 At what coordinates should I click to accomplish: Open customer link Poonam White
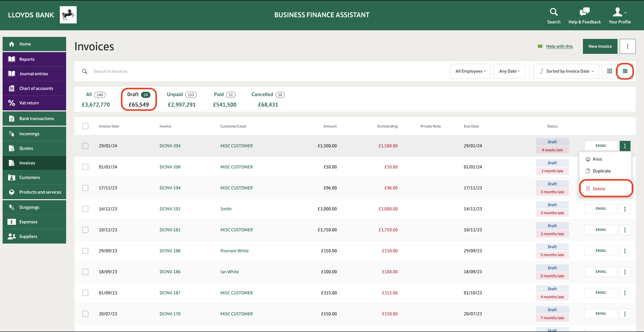234,251
